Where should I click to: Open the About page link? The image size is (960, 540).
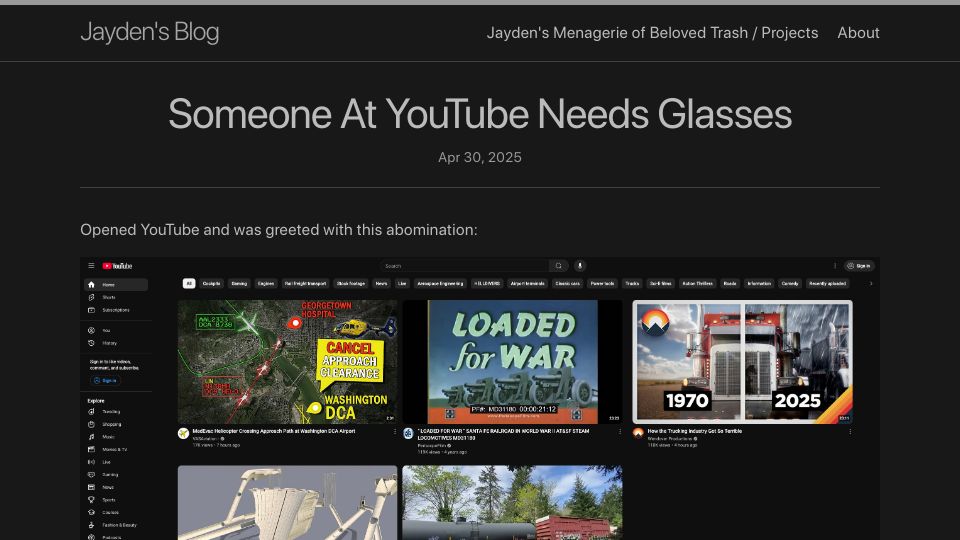coord(858,33)
